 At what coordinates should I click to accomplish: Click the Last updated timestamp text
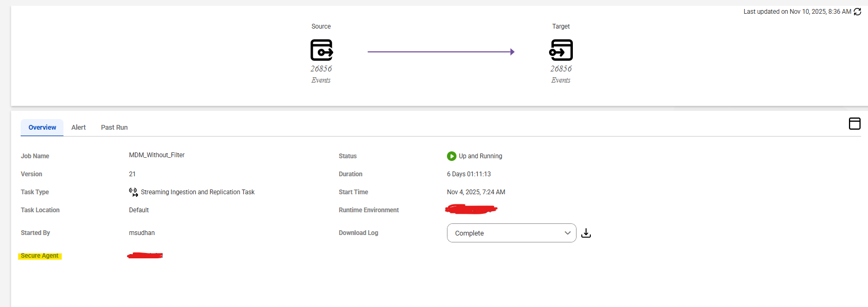[x=797, y=12]
